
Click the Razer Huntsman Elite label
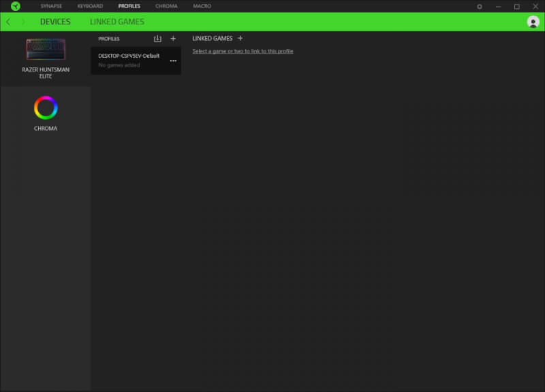coord(46,73)
